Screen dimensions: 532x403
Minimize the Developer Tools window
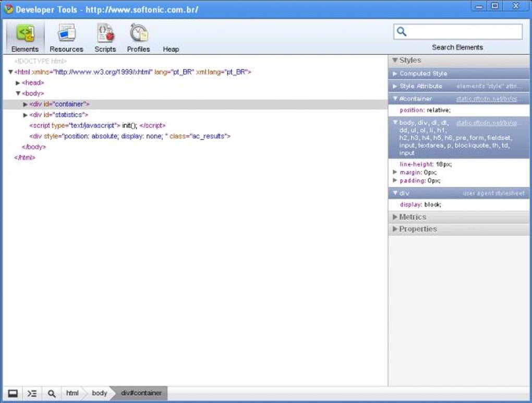(x=479, y=6)
